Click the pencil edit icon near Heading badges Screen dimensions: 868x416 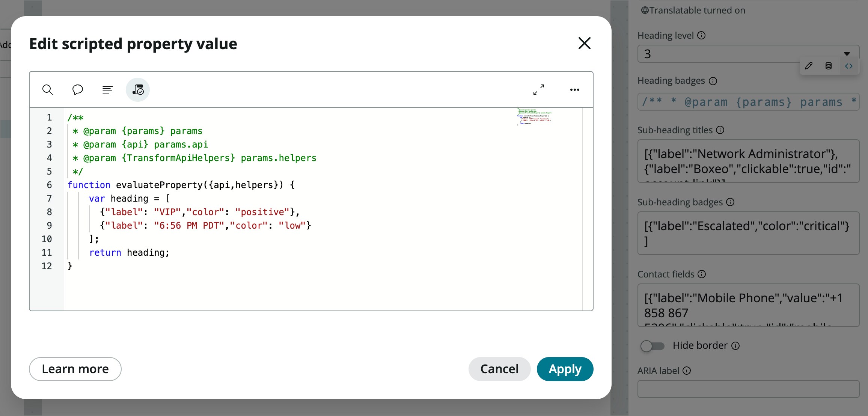point(809,66)
